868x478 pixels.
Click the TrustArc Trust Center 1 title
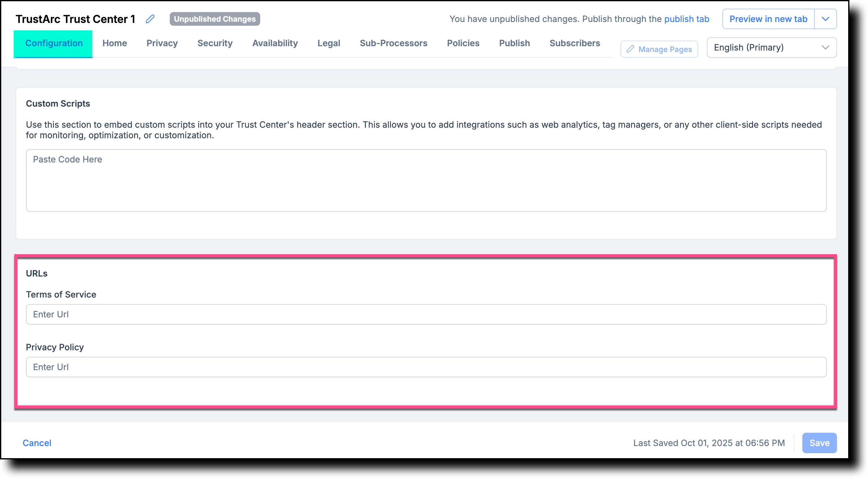tap(76, 19)
